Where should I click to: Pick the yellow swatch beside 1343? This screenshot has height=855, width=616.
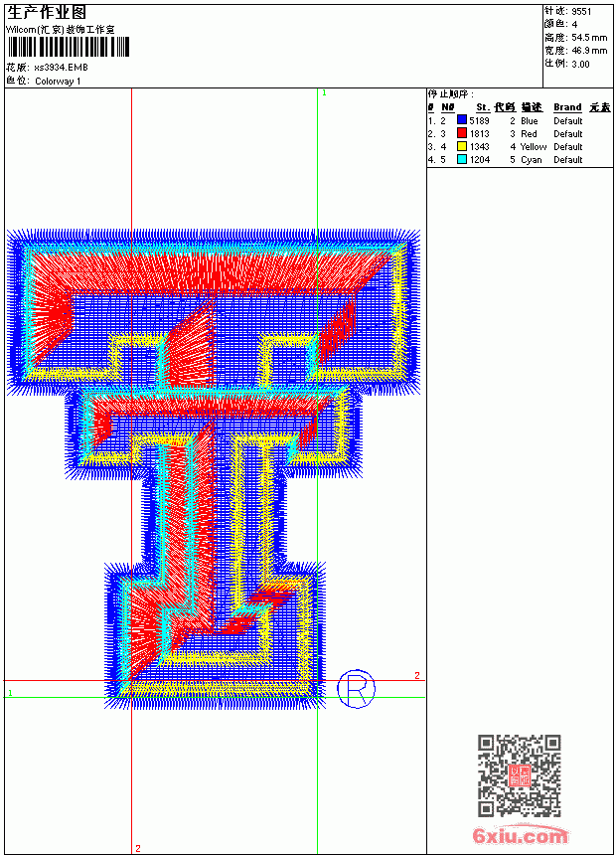pos(462,146)
